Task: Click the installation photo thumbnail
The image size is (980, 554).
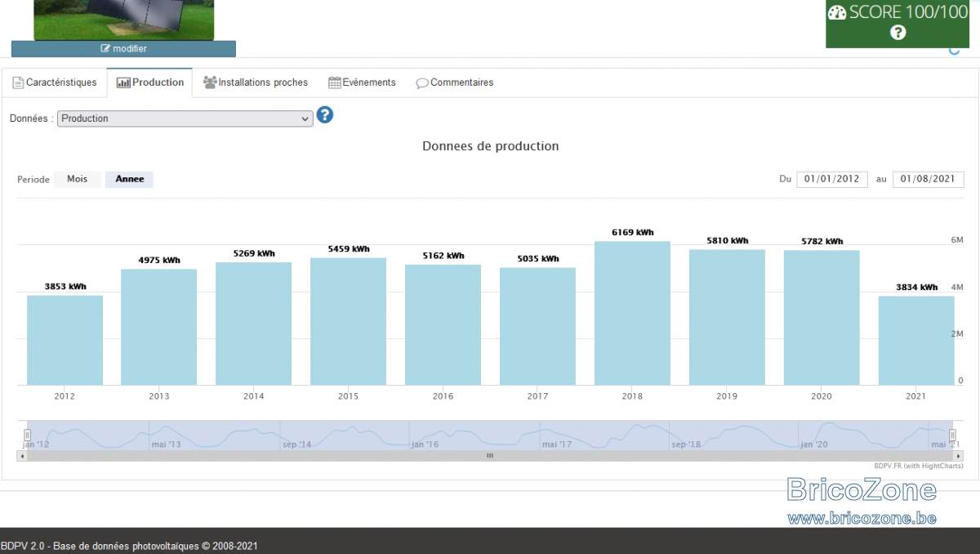Action: (x=124, y=20)
